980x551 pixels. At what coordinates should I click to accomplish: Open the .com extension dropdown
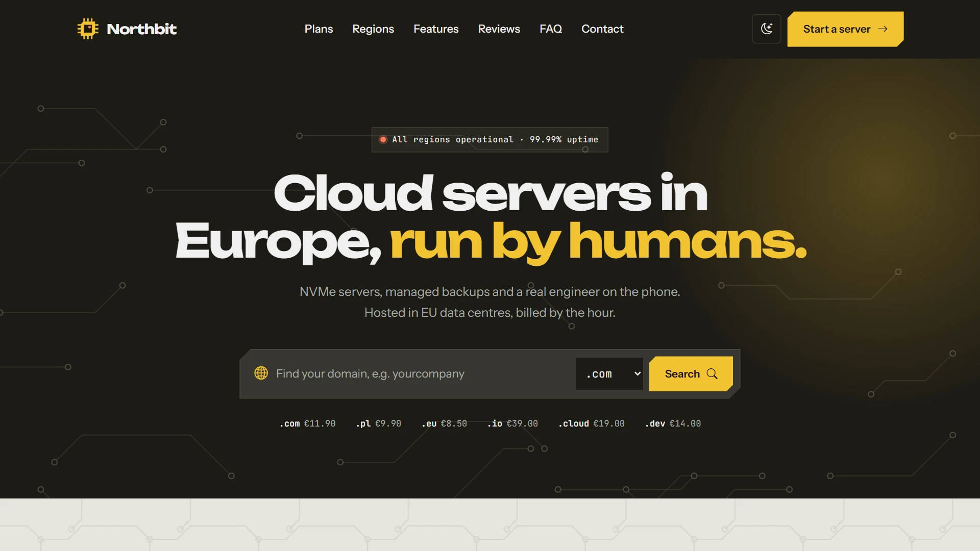[x=609, y=374]
